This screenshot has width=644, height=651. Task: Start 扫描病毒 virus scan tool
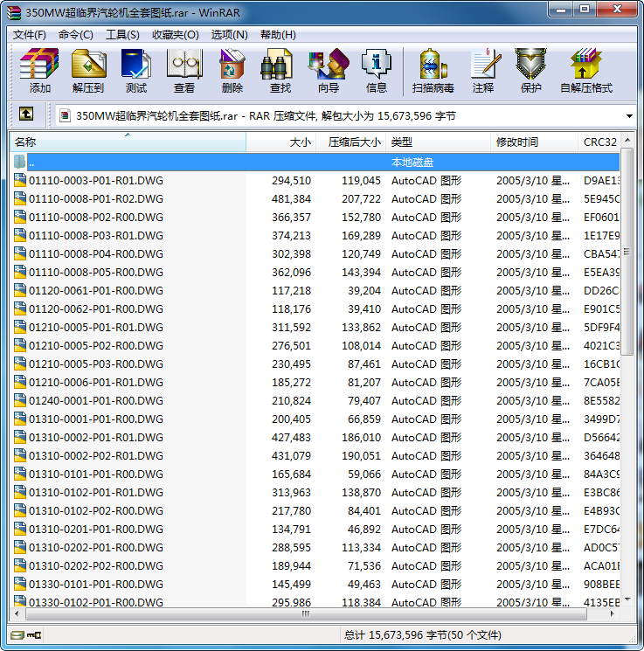point(433,71)
